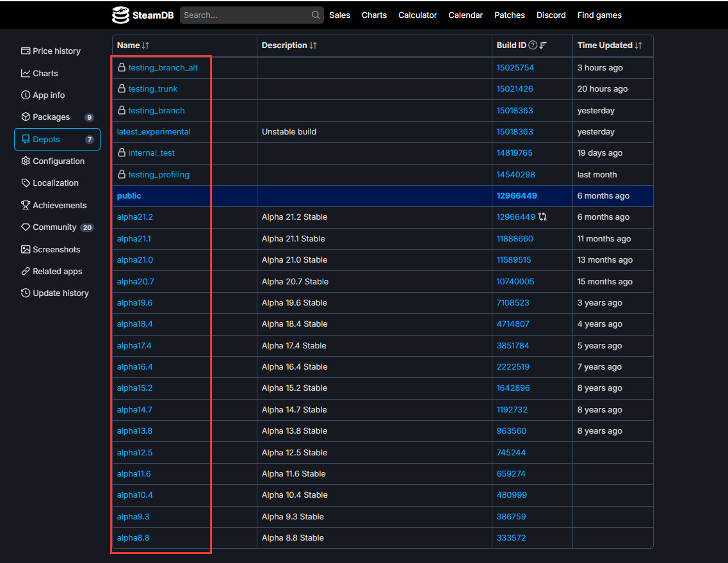Open the alpha21.2 branch link
The height and width of the screenshot is (563, 728).
coord(134,217)
